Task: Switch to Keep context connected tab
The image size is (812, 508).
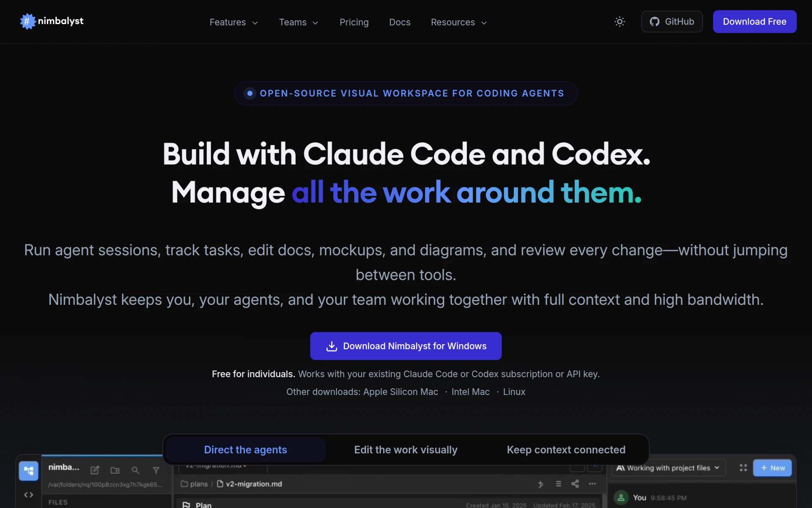Action: point(566,450)
